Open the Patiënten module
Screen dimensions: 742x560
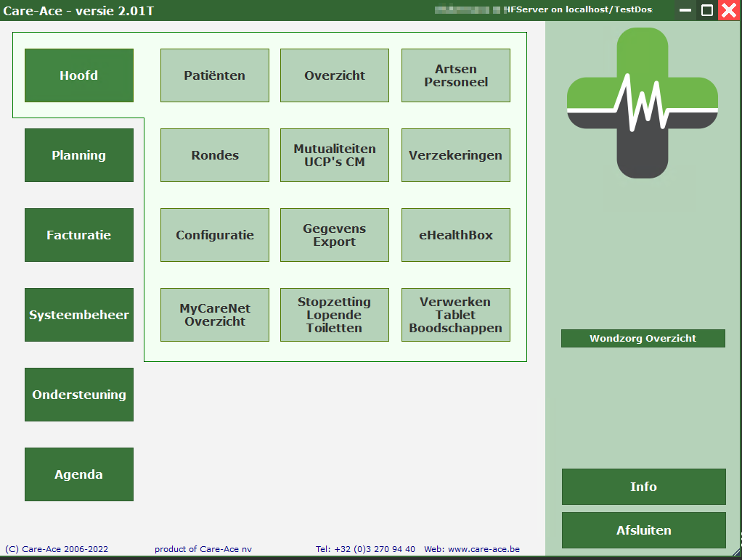coord(215,75)
